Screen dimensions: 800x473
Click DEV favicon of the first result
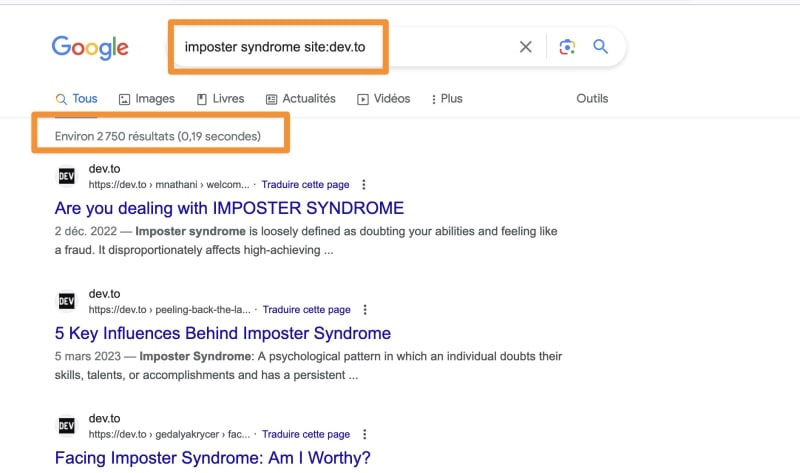[x=66, y=177]
